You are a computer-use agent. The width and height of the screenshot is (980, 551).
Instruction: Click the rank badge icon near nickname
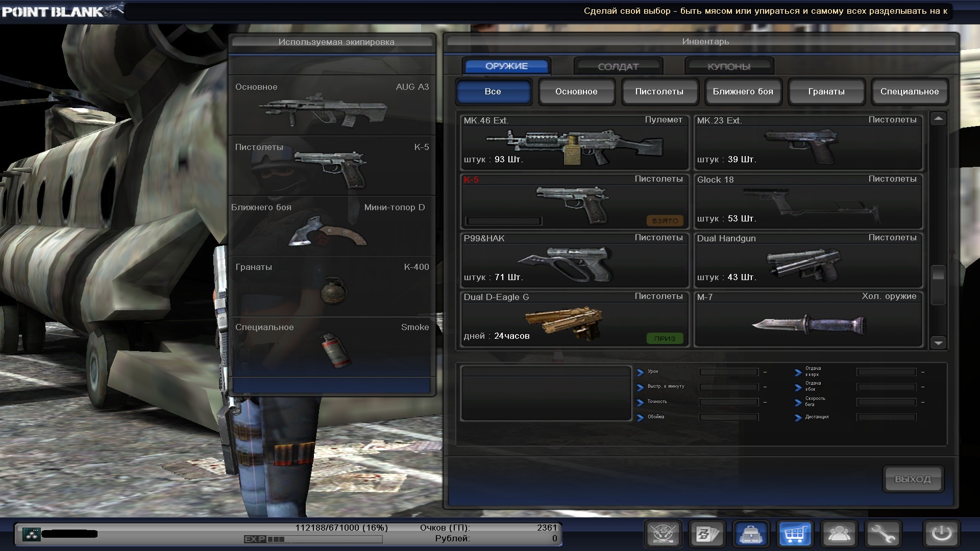(x=32, y=534)
